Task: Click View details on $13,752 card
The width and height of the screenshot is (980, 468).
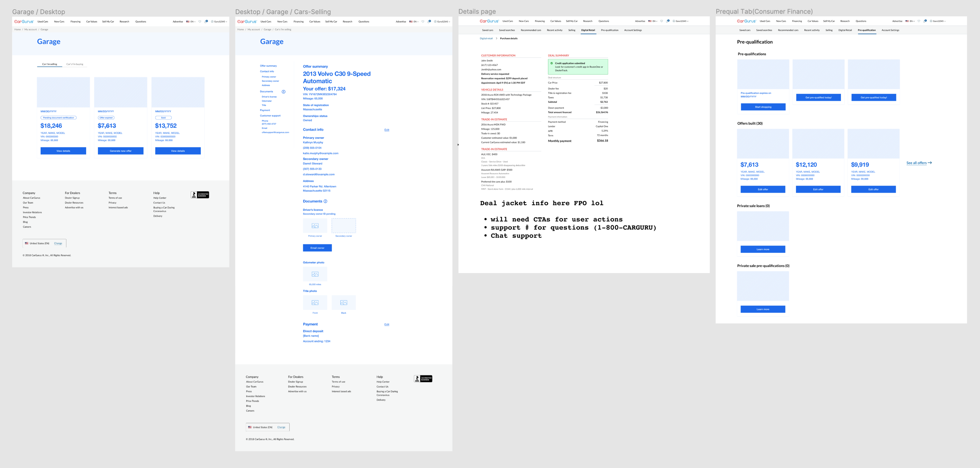Action: click(x=178, y=151)
